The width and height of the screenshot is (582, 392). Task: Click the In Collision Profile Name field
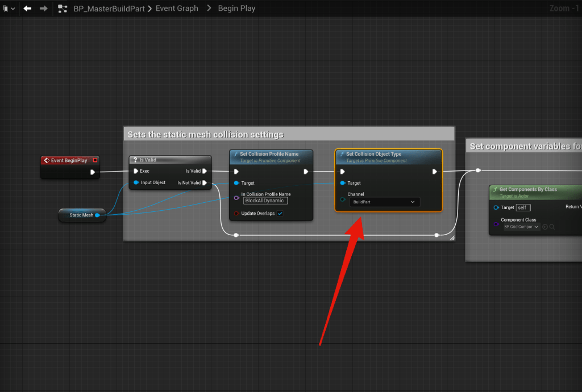265,201
